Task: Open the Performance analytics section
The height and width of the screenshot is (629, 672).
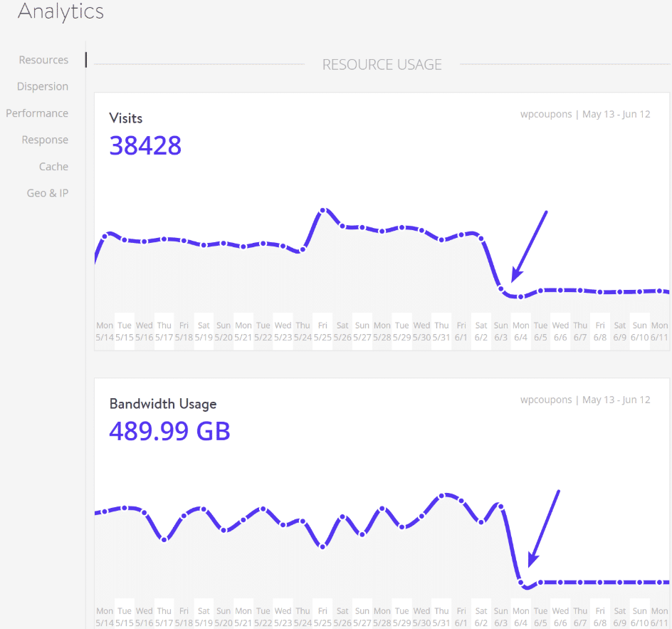Action: point(37,113)
